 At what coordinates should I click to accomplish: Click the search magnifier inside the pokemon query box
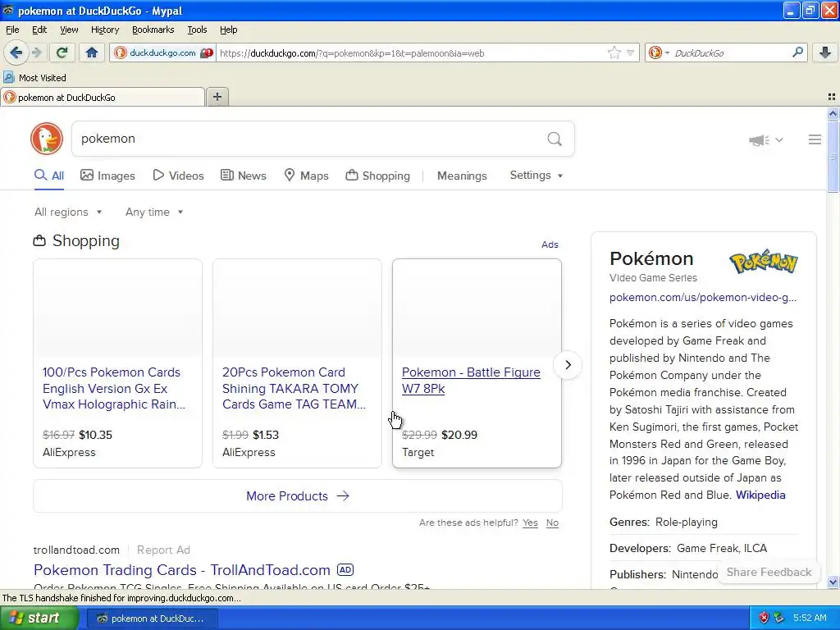555,139
